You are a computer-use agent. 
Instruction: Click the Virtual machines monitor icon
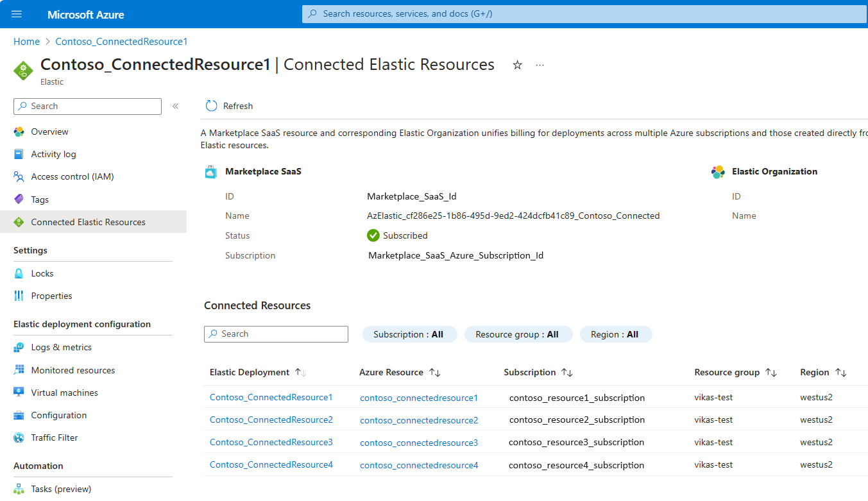point(19,393)
